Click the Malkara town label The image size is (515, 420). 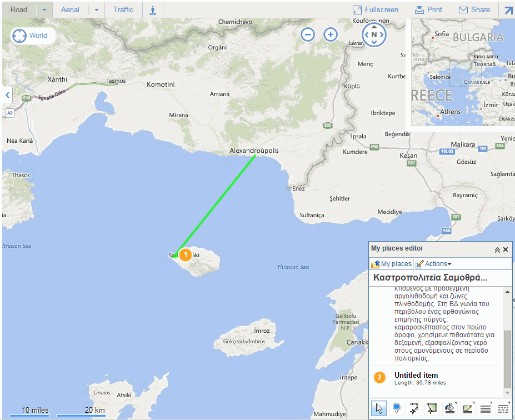click(x=463, y=144)
